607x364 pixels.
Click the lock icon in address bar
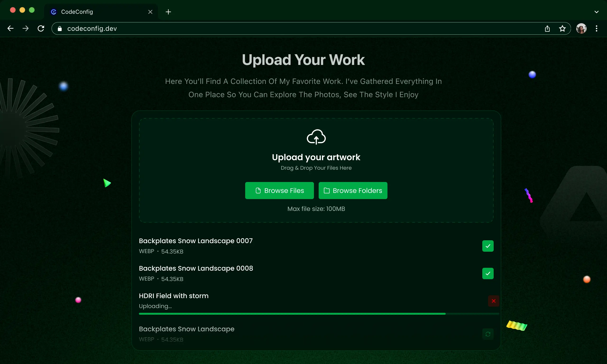pyautogui.click(x=60, y=29)
